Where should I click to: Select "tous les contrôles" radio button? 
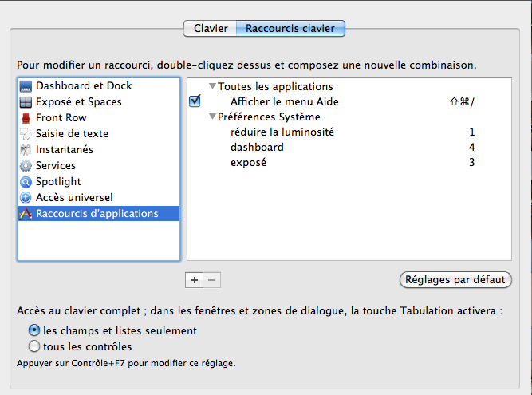34,346
